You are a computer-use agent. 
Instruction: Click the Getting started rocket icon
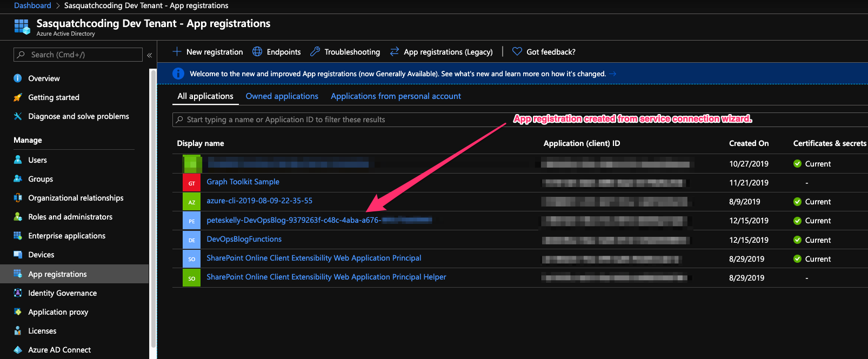tap(18, 97)
